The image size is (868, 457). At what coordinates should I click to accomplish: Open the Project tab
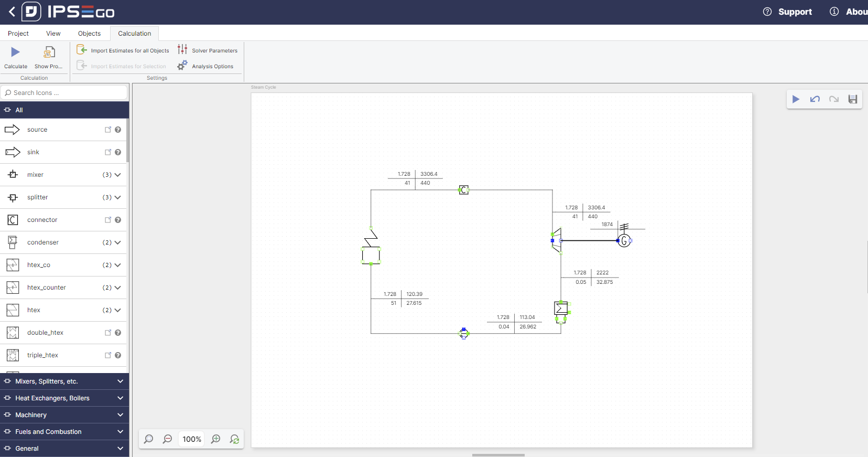click(x=18, y=34)
